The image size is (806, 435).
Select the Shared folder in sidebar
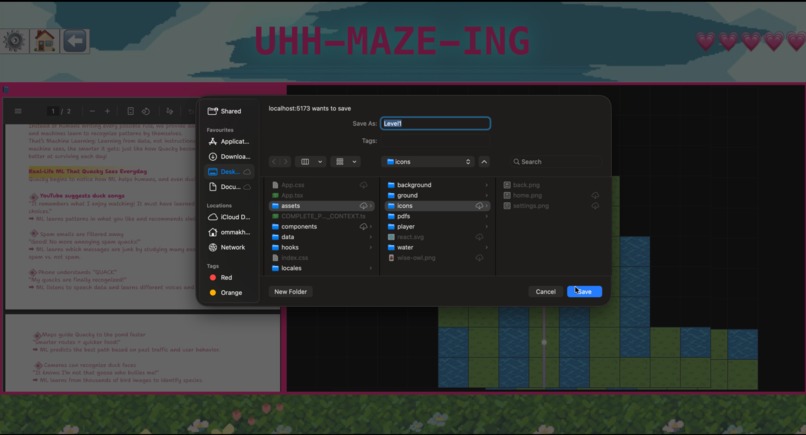[x=228, y=111]
